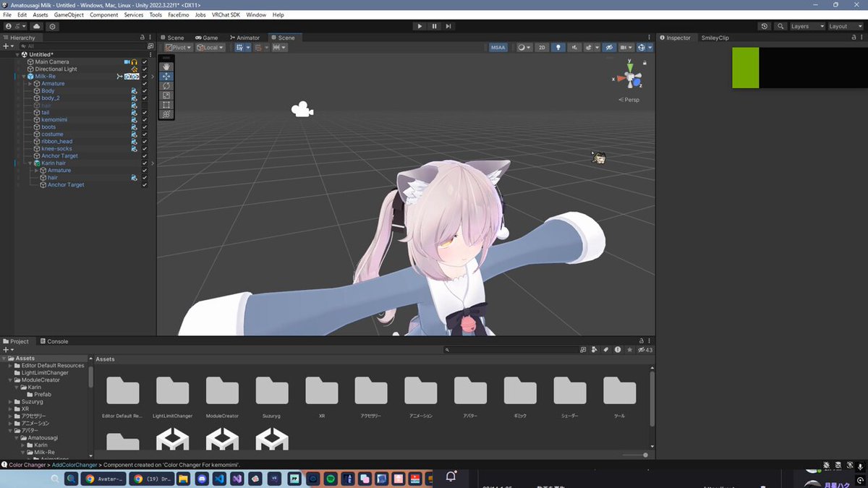
Task: Open Undo History icon
Action: pyautogui.click(x=765, y=26)
